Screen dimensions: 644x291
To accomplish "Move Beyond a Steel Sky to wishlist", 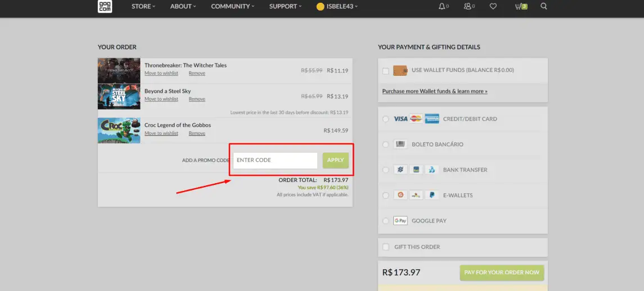I will click(x=161, y=99).
